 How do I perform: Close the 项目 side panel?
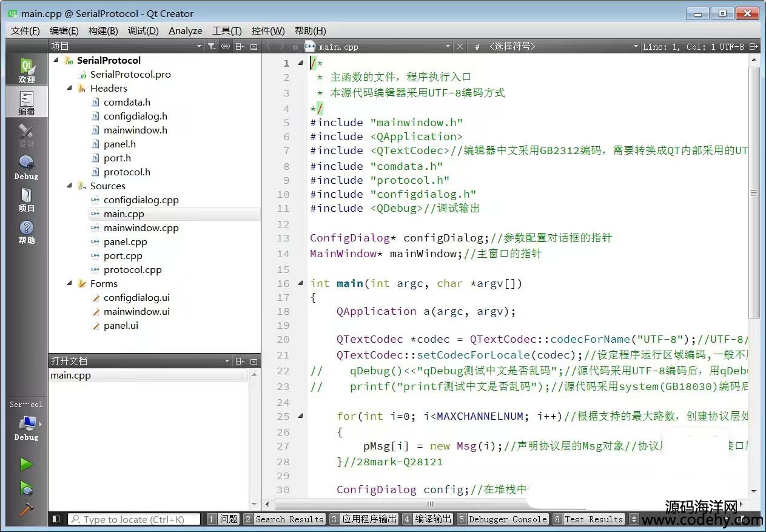click(x=254, y=46)
